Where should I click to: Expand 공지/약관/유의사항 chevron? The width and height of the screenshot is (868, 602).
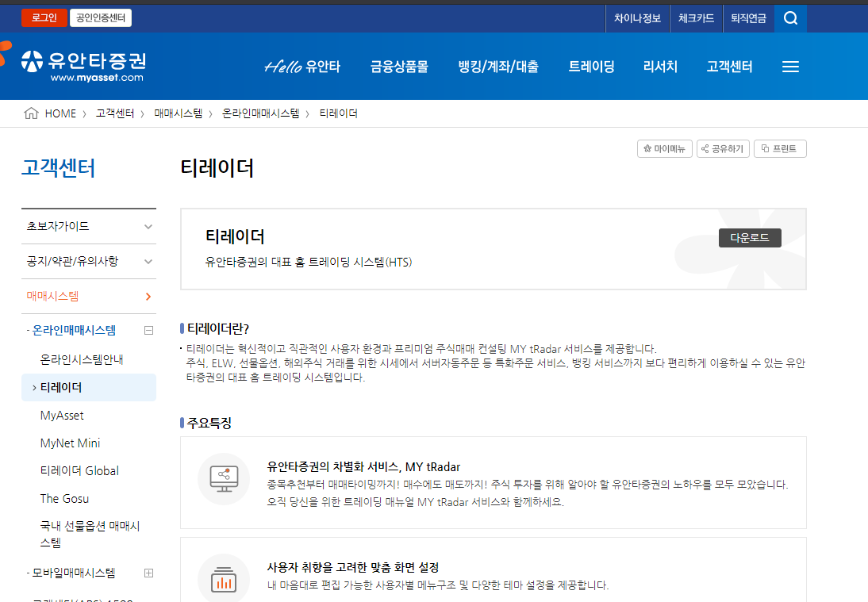148,262
